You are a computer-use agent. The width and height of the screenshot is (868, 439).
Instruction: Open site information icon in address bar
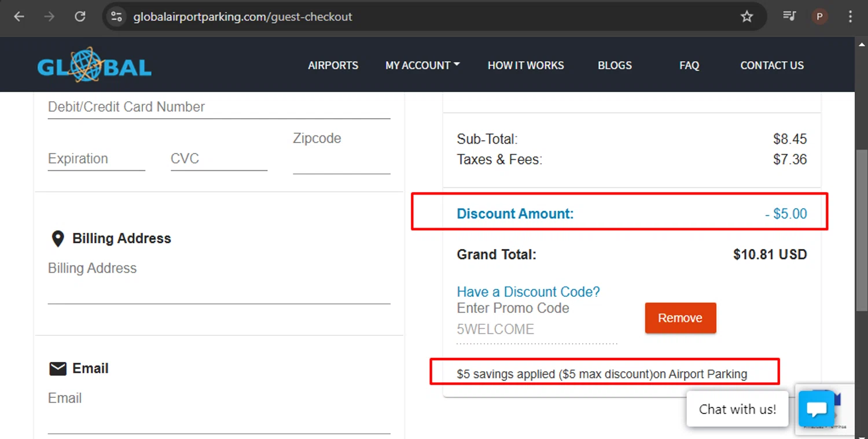click(117, 16)
